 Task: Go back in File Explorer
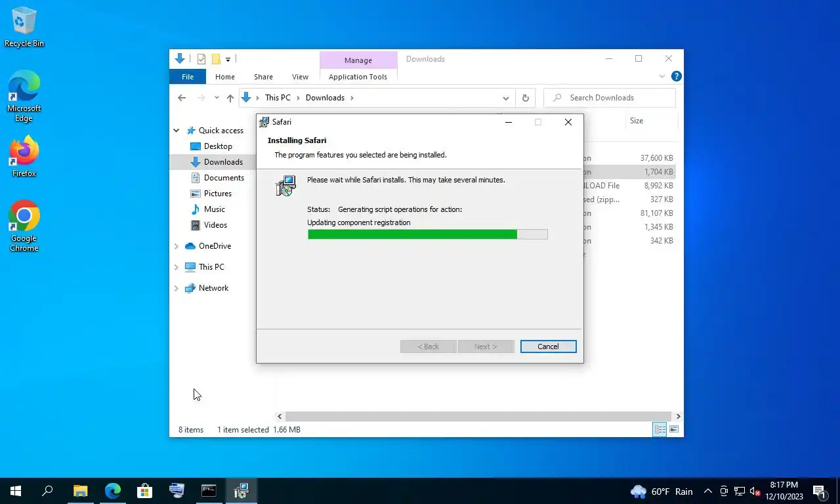click(182, 98)
